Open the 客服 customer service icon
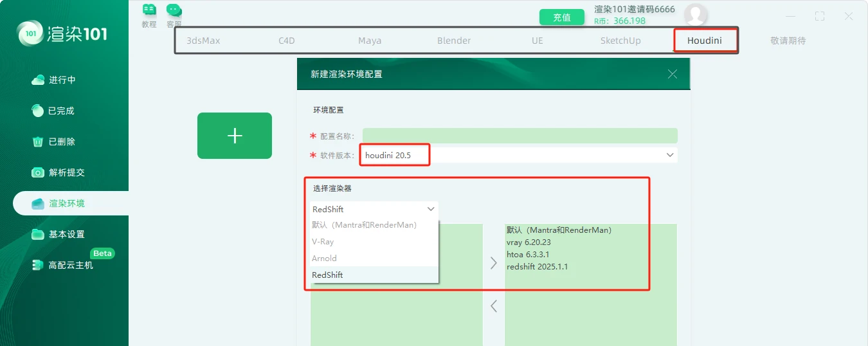 (174, 15)
